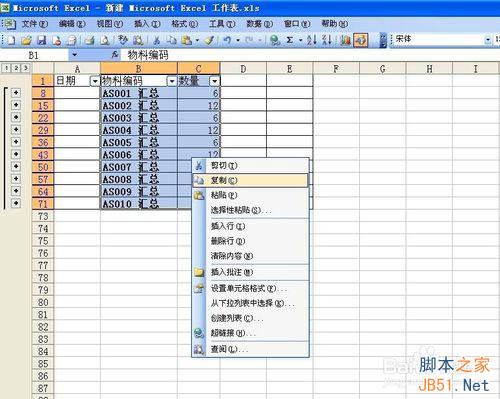Open the 窗口 menu
Screen dimensions: 500x399
click(297, 24)
